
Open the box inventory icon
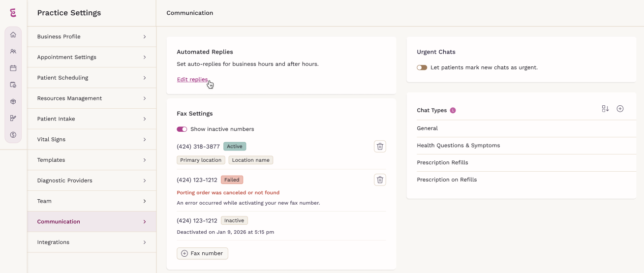pyautogui.click(x=13, y=101)
